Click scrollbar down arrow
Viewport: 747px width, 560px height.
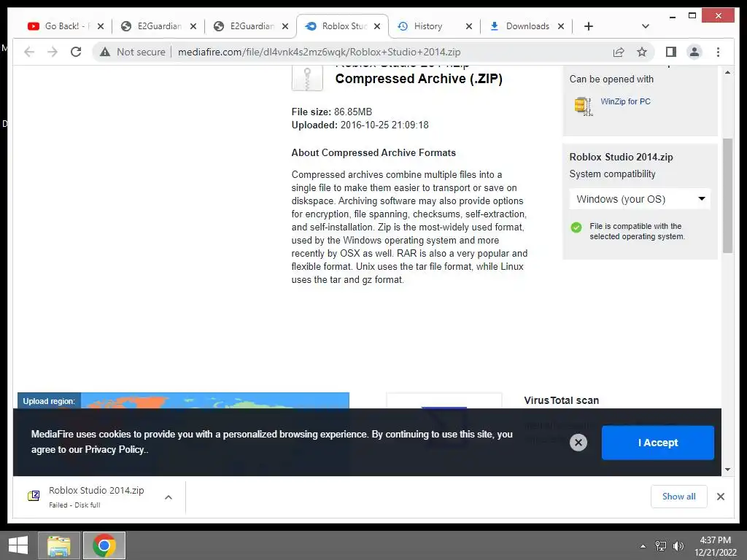(x=727, y=470)
